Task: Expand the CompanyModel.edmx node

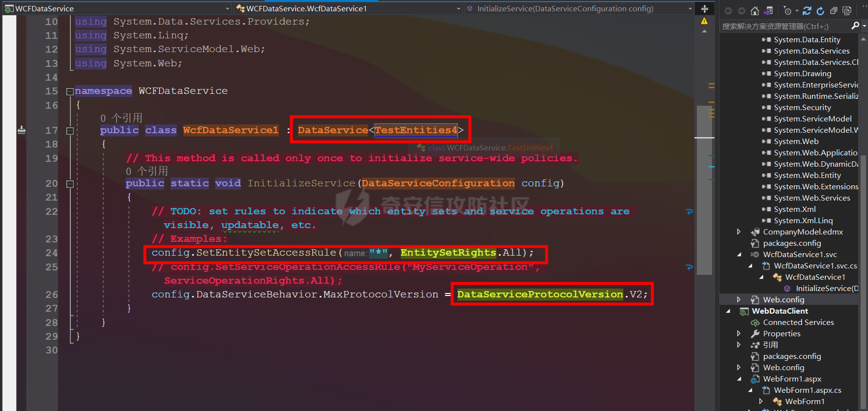Action: pyautogui.click(x=739, y=232)
